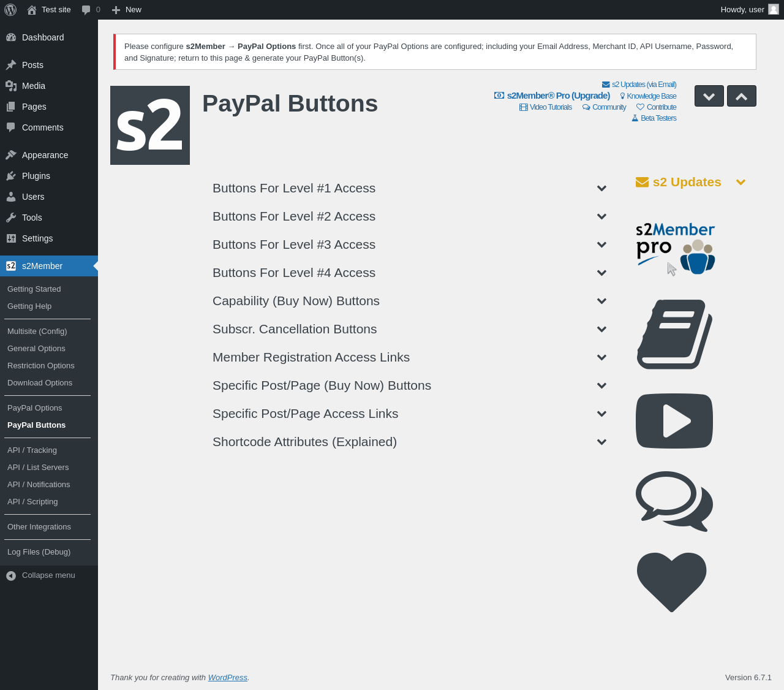The height and width of the screenshot is (690, 784).
Task: Expand the s2 Updates sidebar panel
Action: (x=691, y=182)
